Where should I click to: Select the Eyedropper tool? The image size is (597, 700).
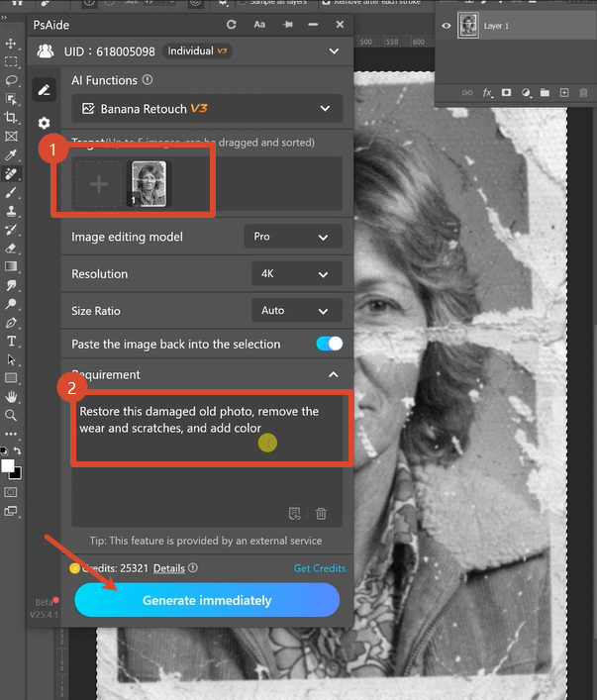11,154
